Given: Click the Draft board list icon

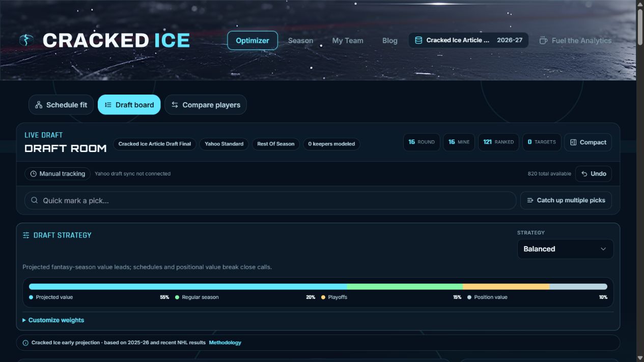Looking at the screenshot, I should pyautogui.click(x=108, y=105).
